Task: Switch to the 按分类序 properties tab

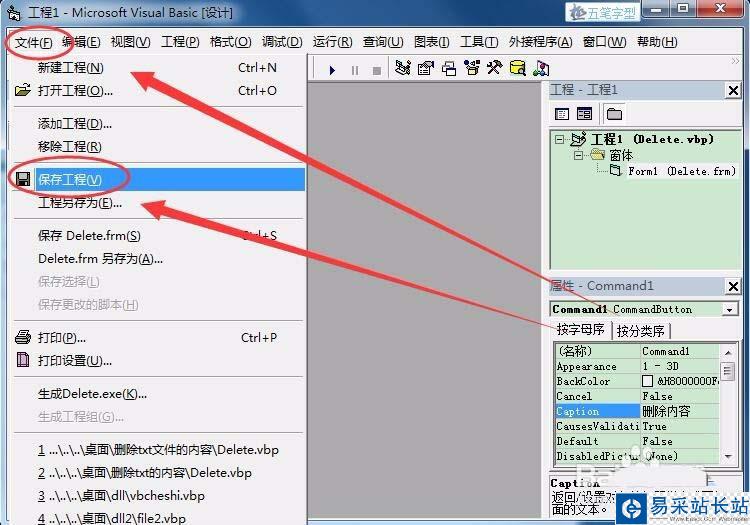Action: (640, 330)
